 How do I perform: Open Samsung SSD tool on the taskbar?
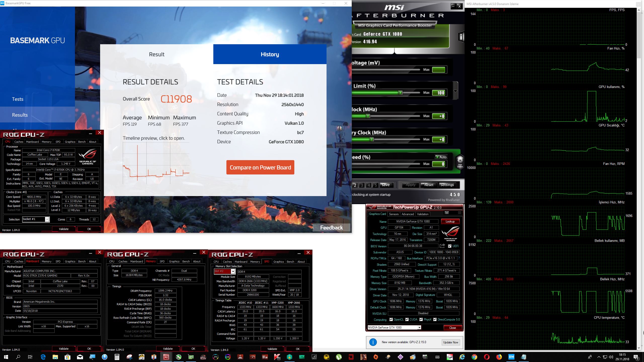(437, 357)
